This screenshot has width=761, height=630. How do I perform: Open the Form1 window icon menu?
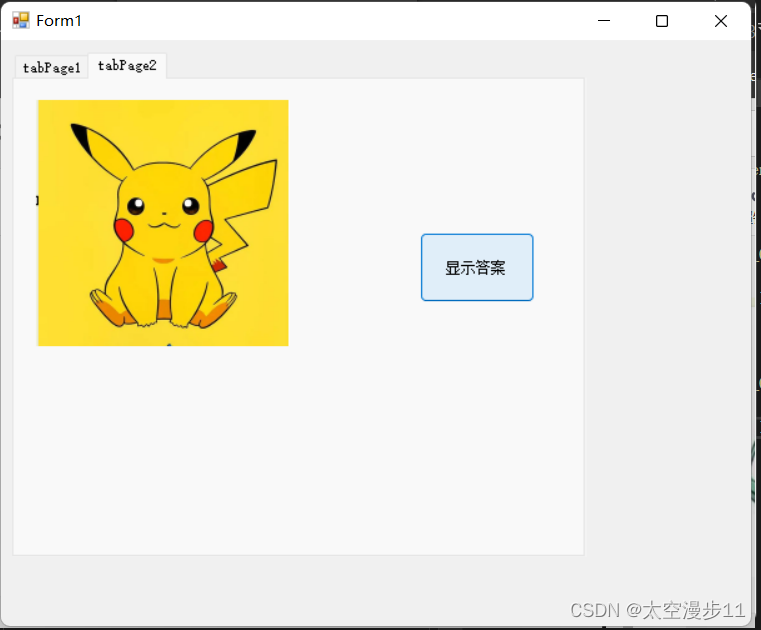point(21,21)
